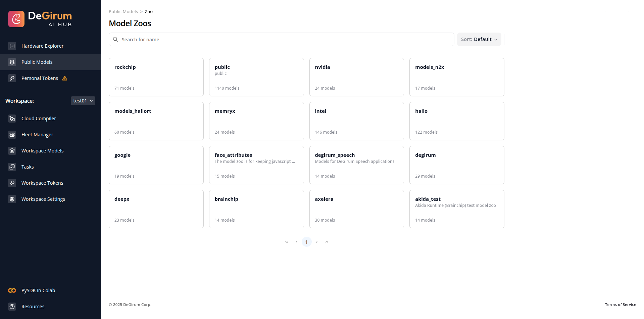Image resolution: width=644 pixels, height=319 pixels.
Task: Go to next page using pagination arrow
Action: (316, 242)
